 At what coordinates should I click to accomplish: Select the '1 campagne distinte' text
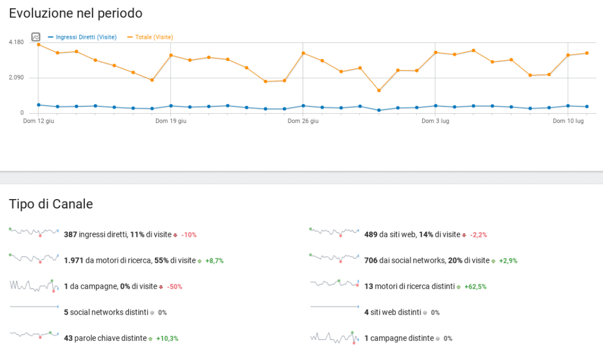399,338
